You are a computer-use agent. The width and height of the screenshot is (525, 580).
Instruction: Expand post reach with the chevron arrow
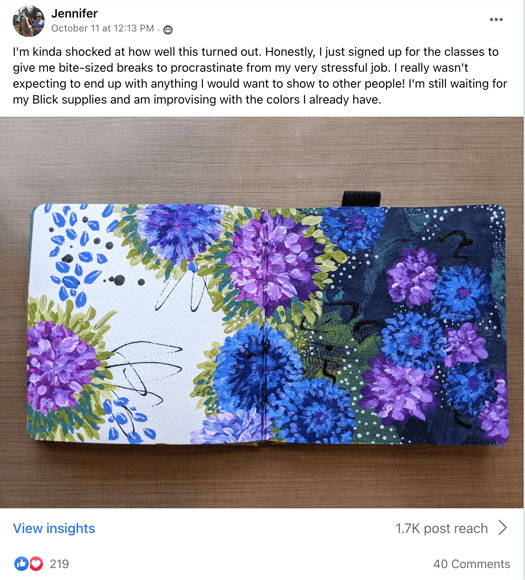502,528
